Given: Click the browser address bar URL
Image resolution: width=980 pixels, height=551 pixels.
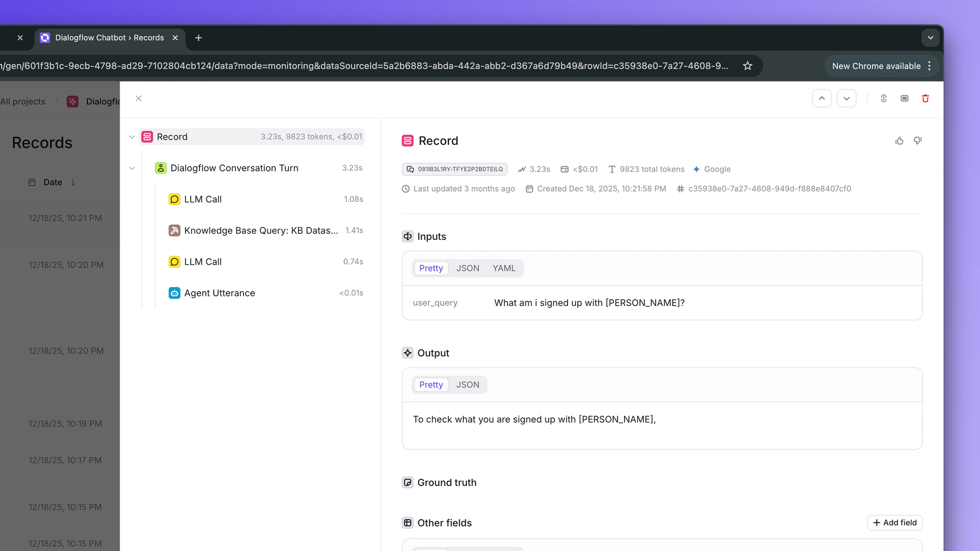Looking at the screenshot, I should [x=364, y=66].
